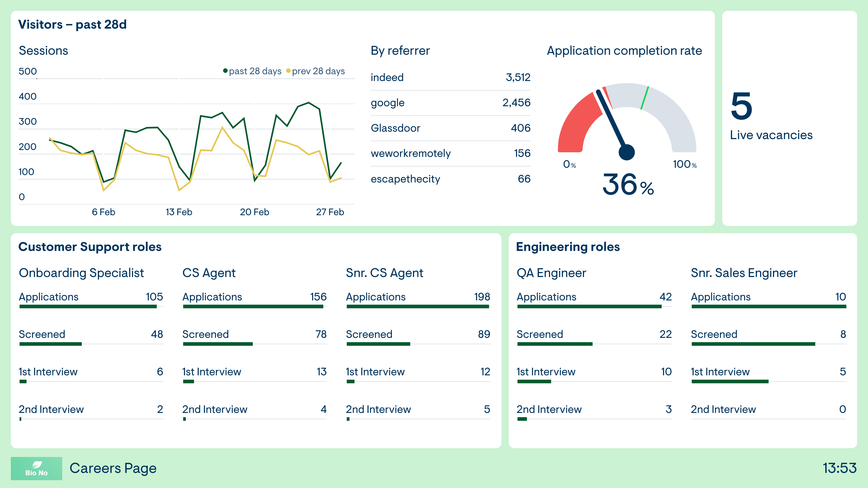Click QA Engineer 1st Interview progress bar
This screenshot has height=488, width=868.
[x=594, y=382]
